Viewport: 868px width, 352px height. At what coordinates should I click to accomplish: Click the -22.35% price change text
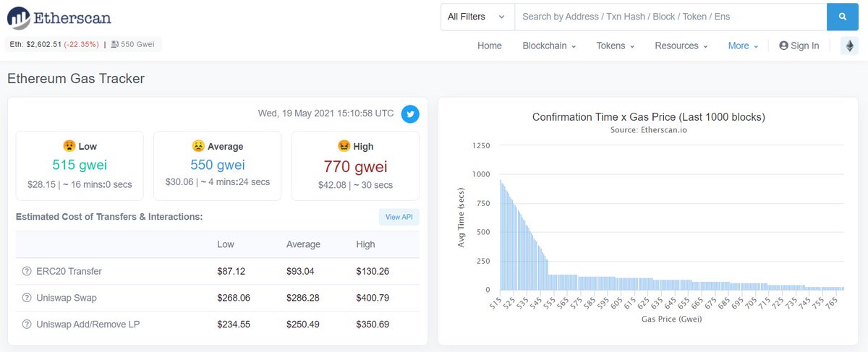(x=81, y=45)
